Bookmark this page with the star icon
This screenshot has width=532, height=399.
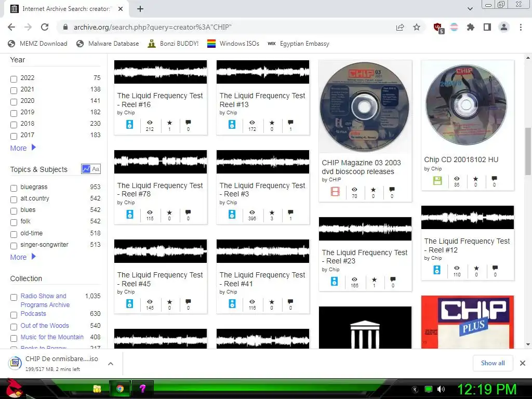[417, 27]
